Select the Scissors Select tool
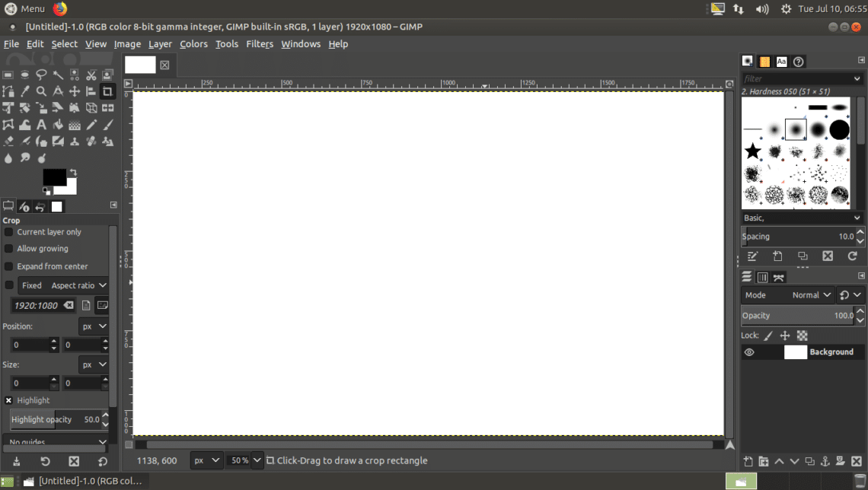868x490 pixels. [x=91, y=75]
